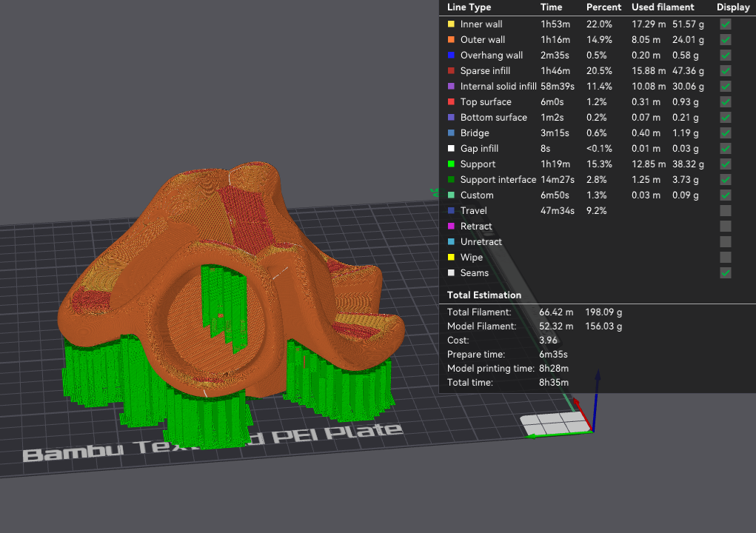Screen dimensions: 756x533
Task: Click the dark green Support interface swatch
Action: tap(451, 180)
